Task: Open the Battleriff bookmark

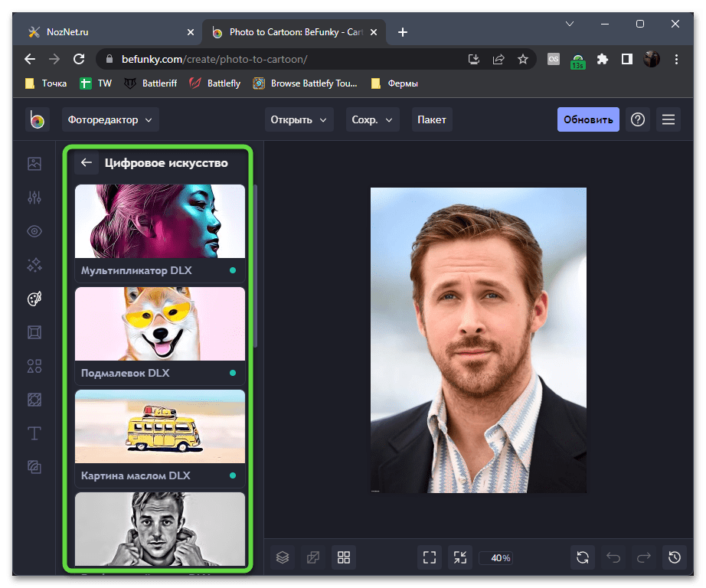Action: click(151, 83)
